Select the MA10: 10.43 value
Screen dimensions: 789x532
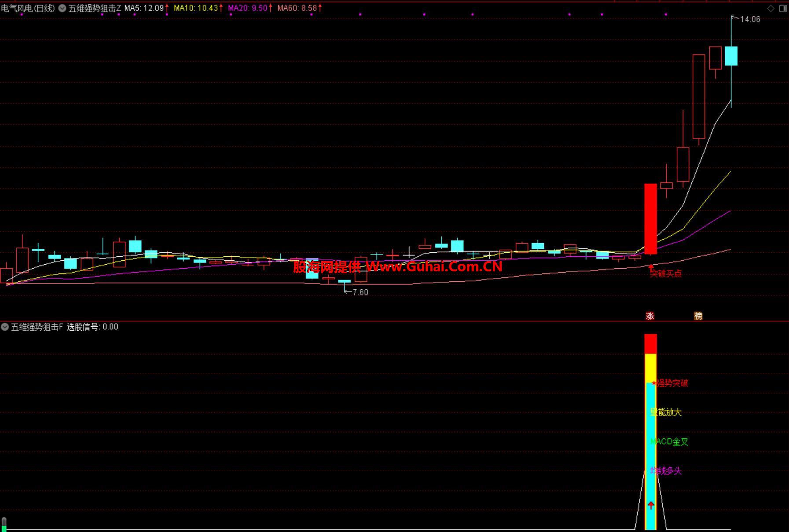click(x=196, y=8)
